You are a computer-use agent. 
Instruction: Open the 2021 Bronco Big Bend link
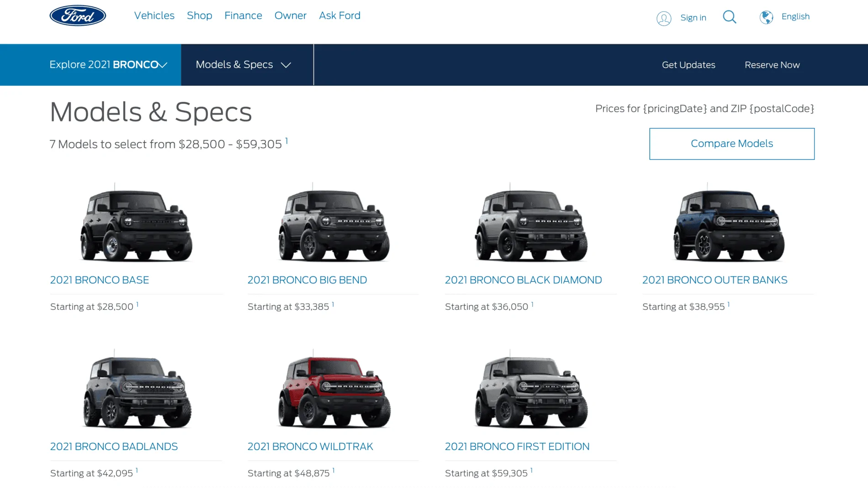[307, 280]
